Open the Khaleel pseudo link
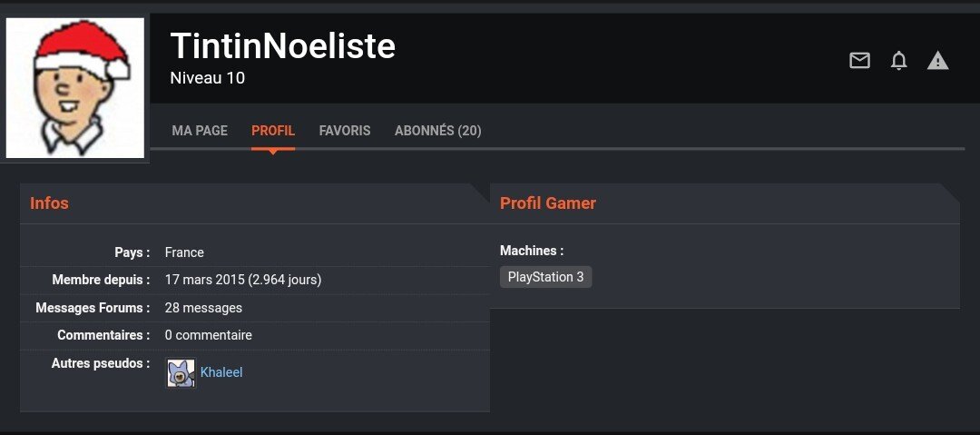 [x=221, y=372]
